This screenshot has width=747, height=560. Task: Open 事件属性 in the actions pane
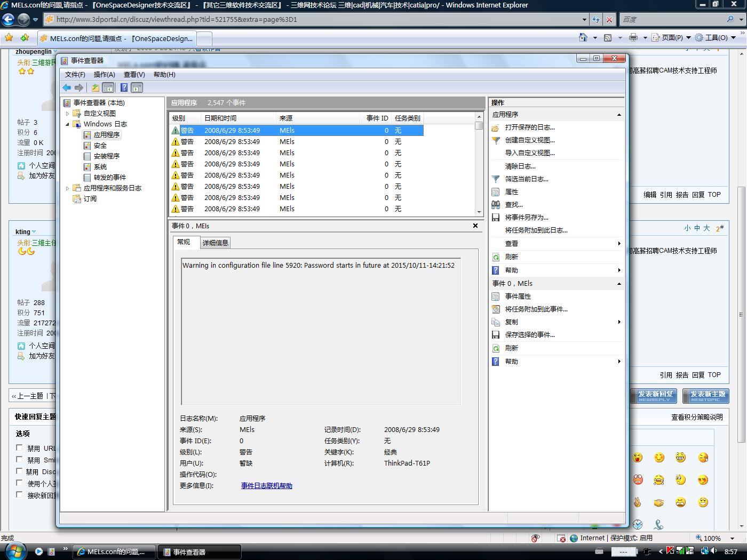518,297
